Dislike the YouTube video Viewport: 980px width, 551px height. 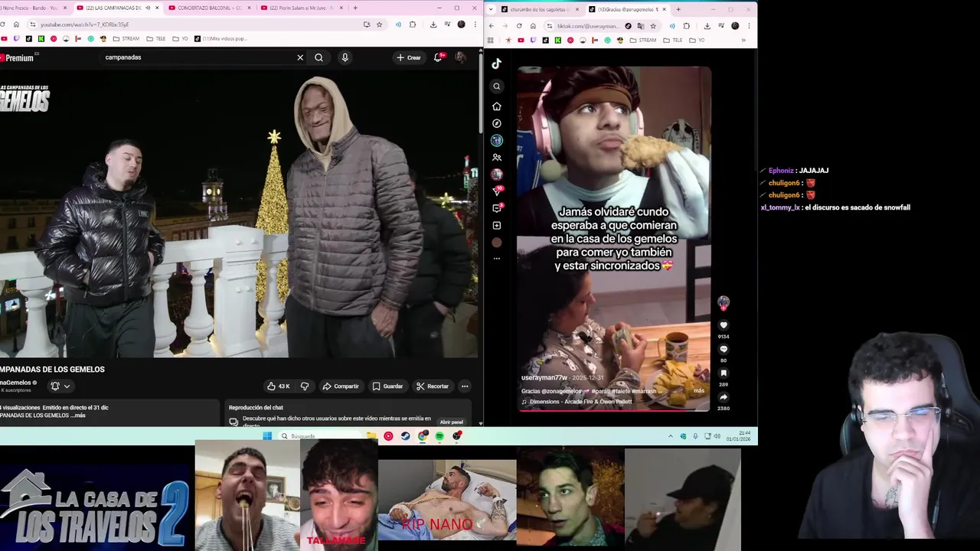[305, 386]
